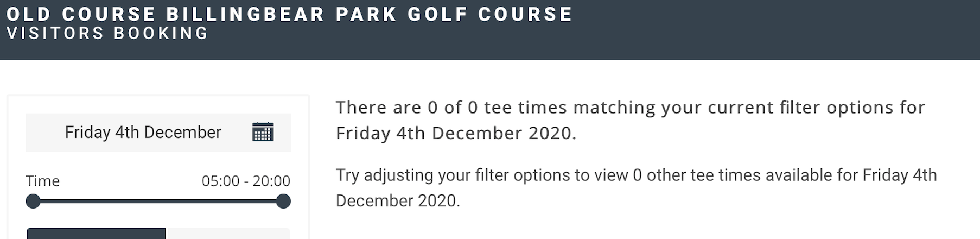Open the calendar date picker icon
Screen dimensions: 980x239
263,132
